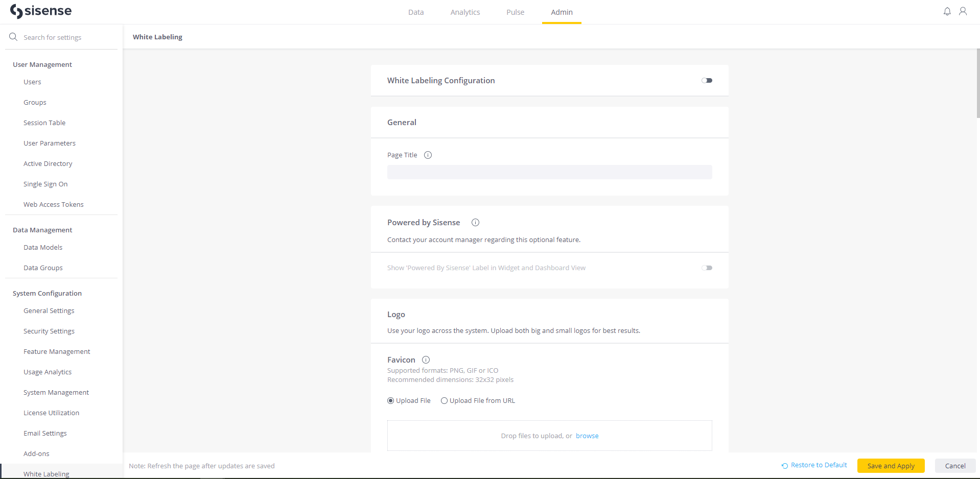The image size is (980, 479).
Task: Toggle the 'Powered By Sisense' label switch
Action: 707,268
